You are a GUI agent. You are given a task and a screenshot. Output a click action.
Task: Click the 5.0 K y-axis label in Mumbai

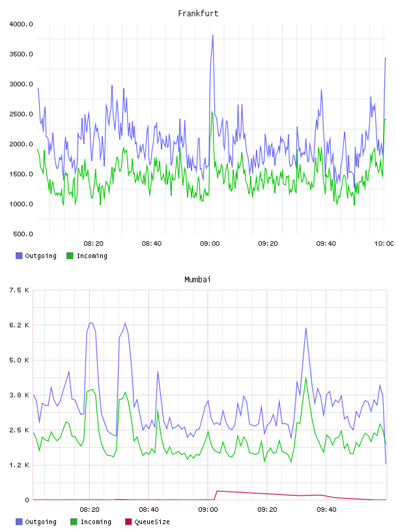coord(19,360)
